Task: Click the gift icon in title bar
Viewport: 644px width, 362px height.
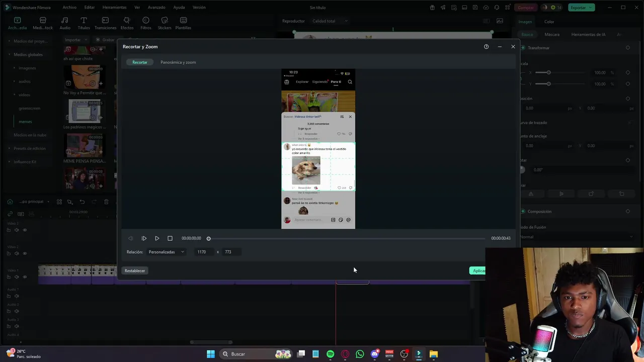Action: click(x=432, y=8)
